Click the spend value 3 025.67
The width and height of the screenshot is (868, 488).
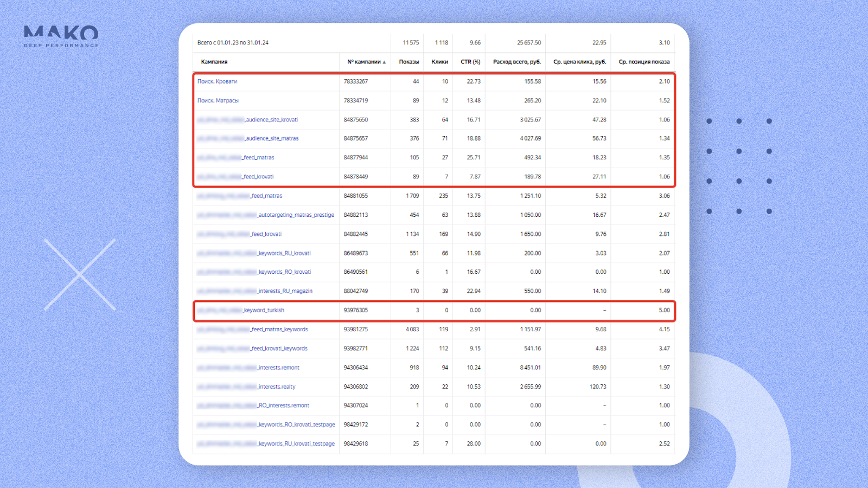[x=531, y=120]
